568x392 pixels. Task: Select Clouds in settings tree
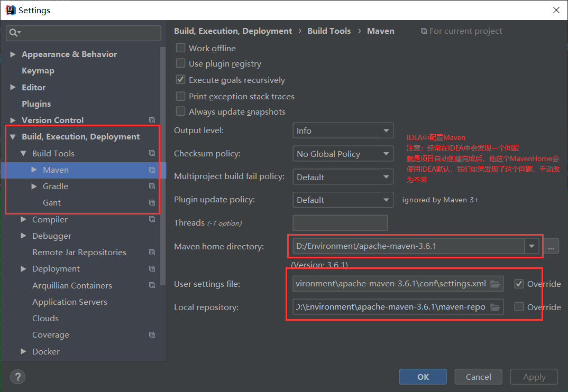[45, 318]
